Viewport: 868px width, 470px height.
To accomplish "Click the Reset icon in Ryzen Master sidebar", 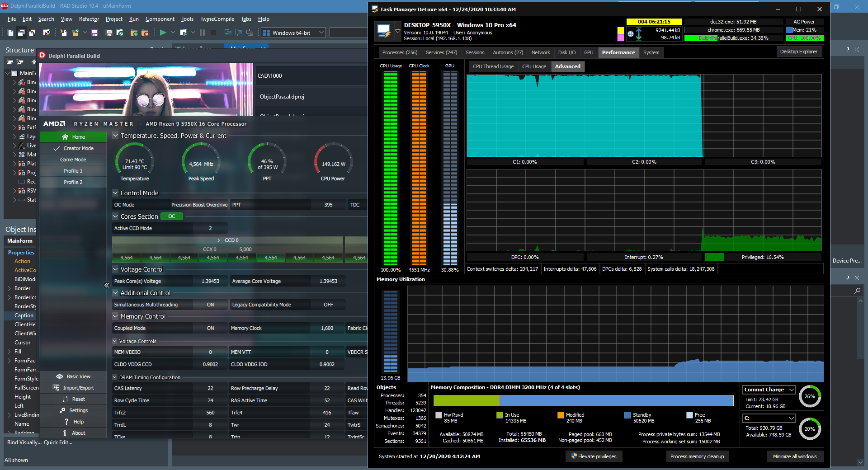I will [65, 399].
